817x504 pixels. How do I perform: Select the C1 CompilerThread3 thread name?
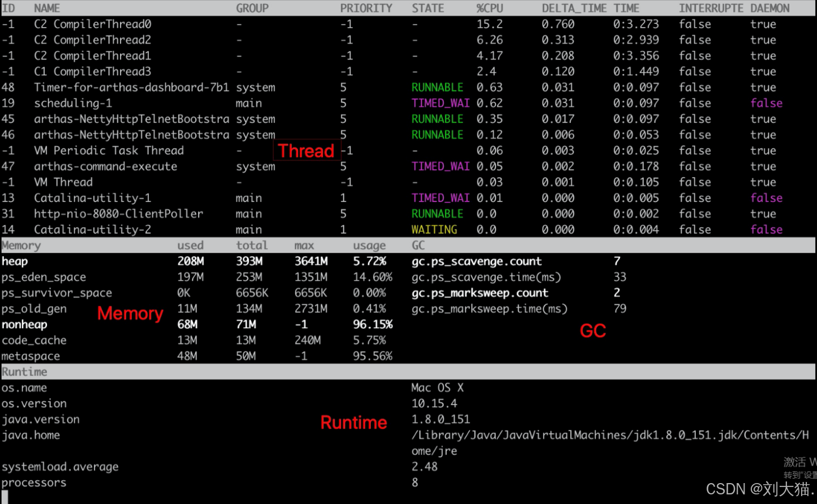click(x=93, y=72)
